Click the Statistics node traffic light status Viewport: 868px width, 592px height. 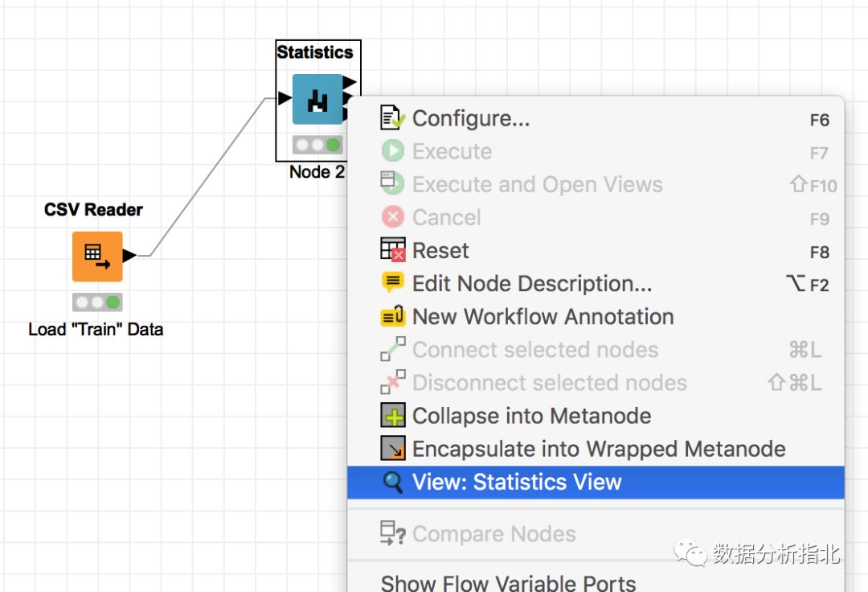click(317, 146)
